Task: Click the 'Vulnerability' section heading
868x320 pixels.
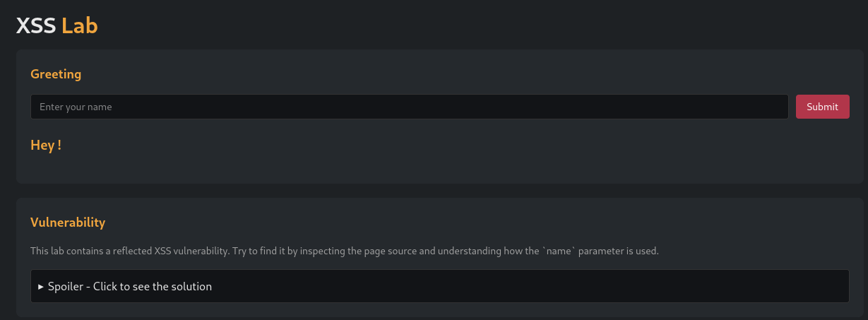Action: pyautogui.click(x=68, y=223)
